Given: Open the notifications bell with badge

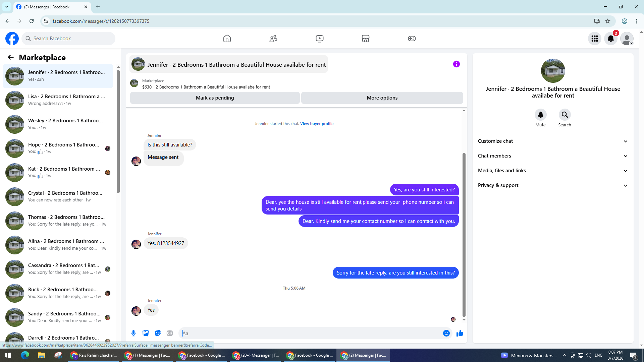Looking at the screenshot, I should [611, 39].
